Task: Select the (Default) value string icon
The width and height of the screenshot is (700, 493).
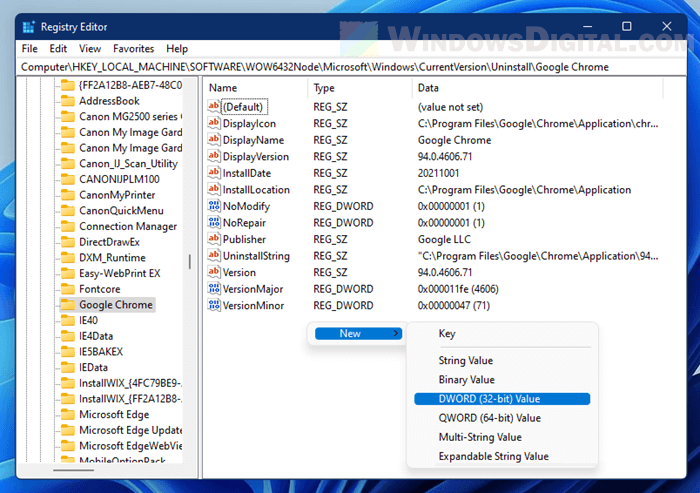Action: (214, 106)
